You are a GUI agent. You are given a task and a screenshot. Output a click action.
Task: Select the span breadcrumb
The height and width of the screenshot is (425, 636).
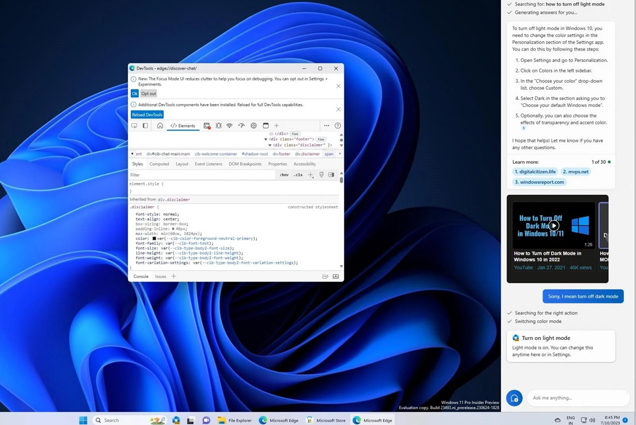[x=329, y=154]
